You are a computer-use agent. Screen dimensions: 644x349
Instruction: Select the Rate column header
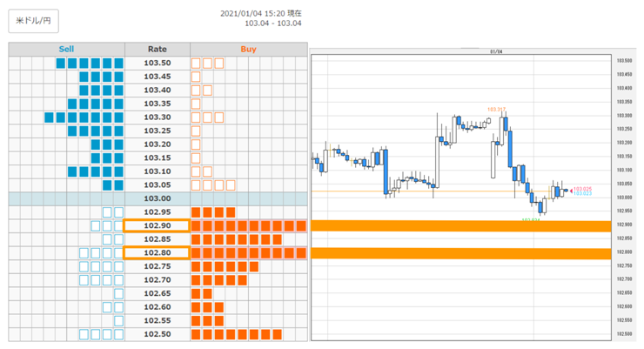(158, 50)
